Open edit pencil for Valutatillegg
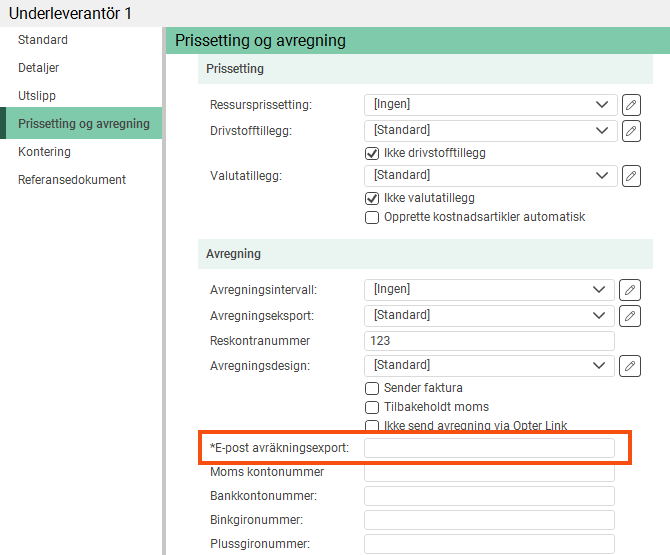Image resolution: width=670 pixels, height=555 pixels. [630, 176]
